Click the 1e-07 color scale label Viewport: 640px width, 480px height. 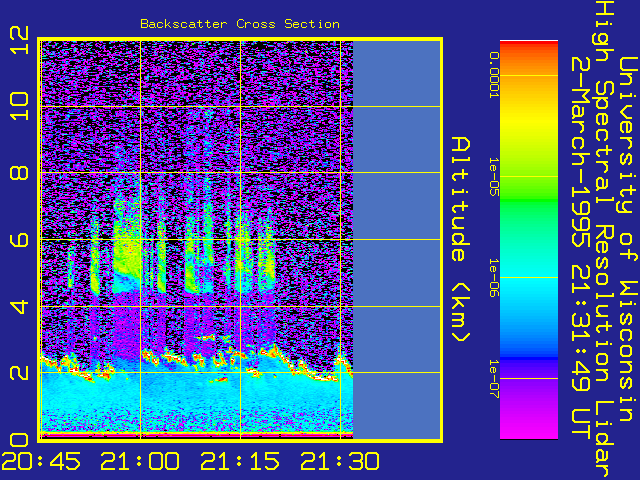click(494, 379)
